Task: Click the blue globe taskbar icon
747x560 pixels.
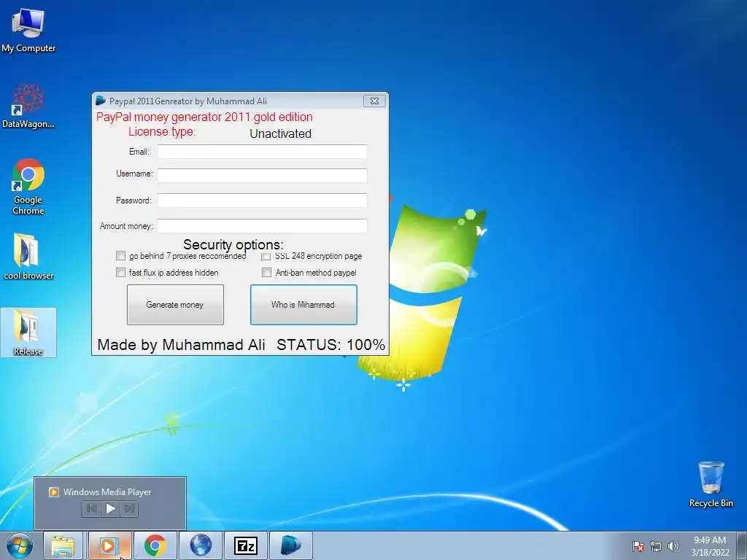Action: pyautogui.click(x=201, y=545)
